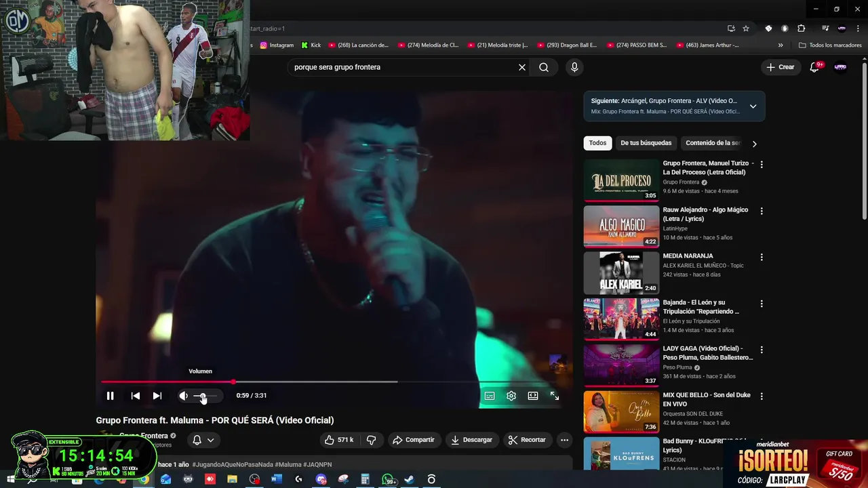Open the James Arthur bookmark
This screenshot has width=868, height=488.
707,45
